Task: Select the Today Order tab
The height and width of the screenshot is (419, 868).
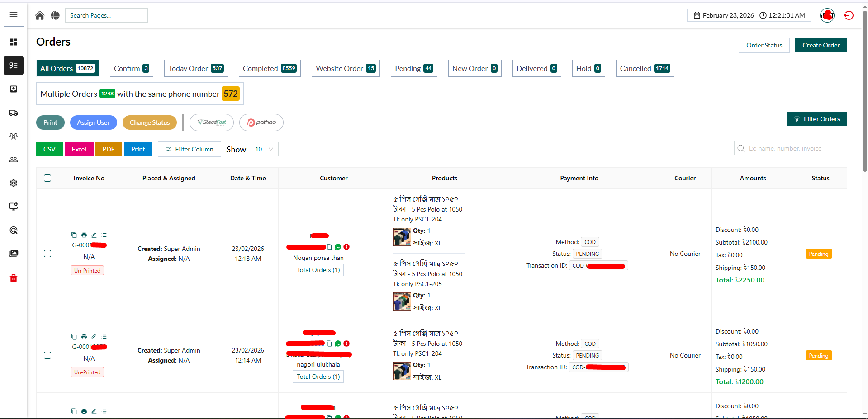Action: [x=196, y=68]
